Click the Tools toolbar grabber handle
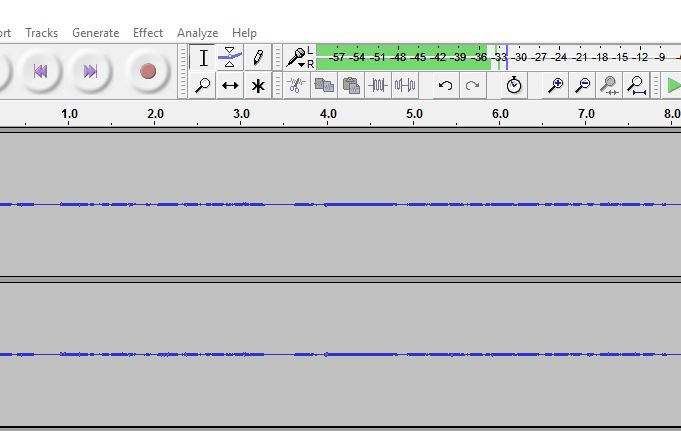681x431 pixels. (x=183, y=72)
